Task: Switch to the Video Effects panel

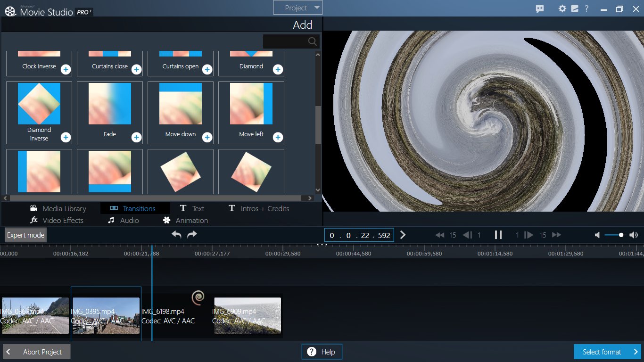Action: (63, 220)
